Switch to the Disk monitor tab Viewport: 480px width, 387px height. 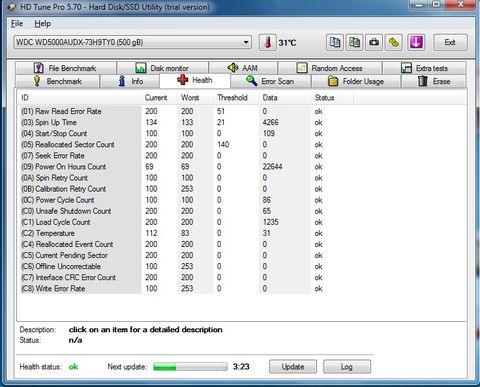[163, 68]
